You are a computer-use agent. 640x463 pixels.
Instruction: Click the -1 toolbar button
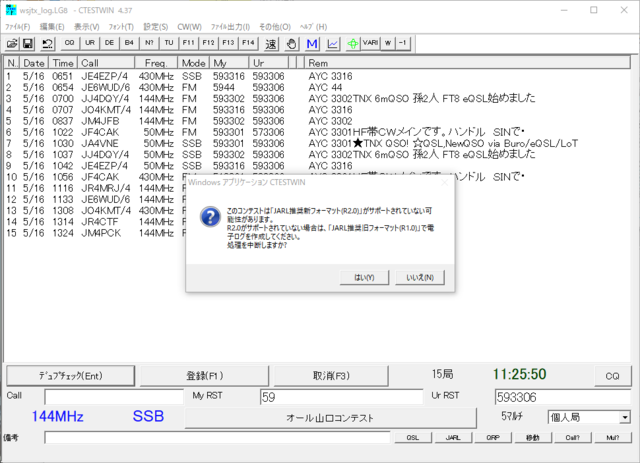click(x=403, y=43)
